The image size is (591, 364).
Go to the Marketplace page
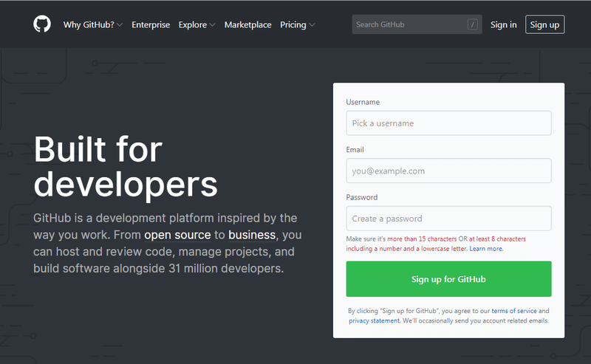(x=247, y=24)
